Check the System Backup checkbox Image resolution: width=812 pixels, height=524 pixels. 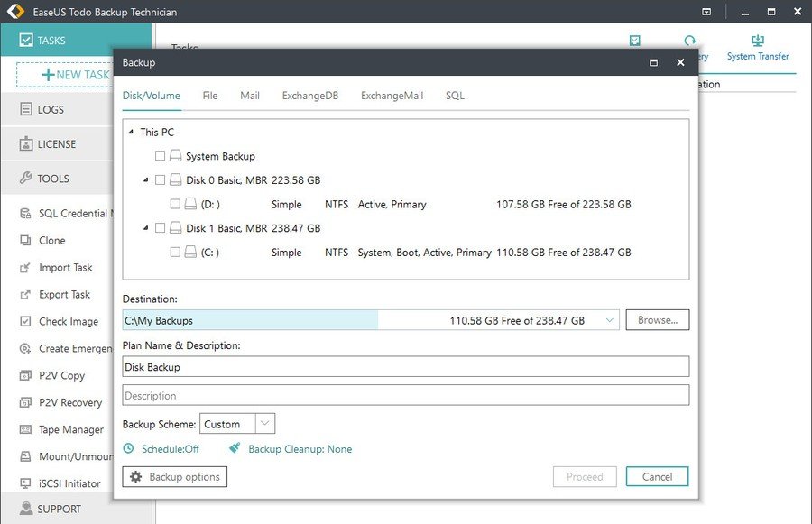(161, 156)
